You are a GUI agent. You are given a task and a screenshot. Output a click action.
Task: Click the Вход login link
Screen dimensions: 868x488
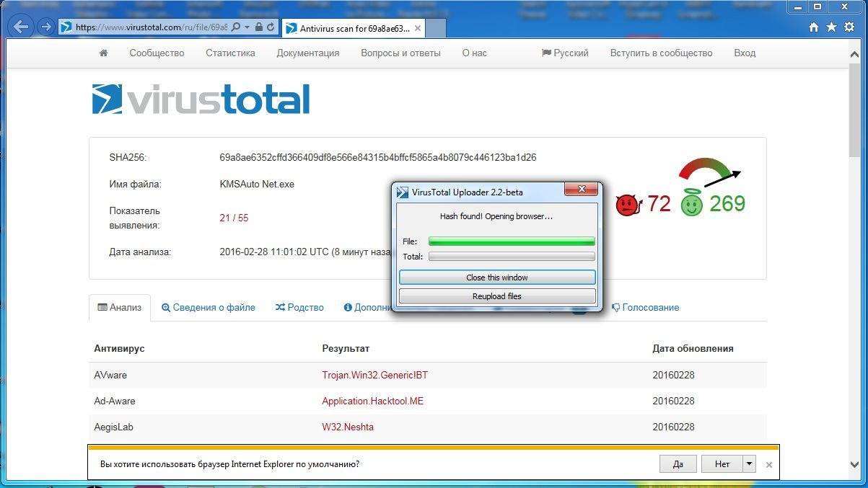(745, 53)
